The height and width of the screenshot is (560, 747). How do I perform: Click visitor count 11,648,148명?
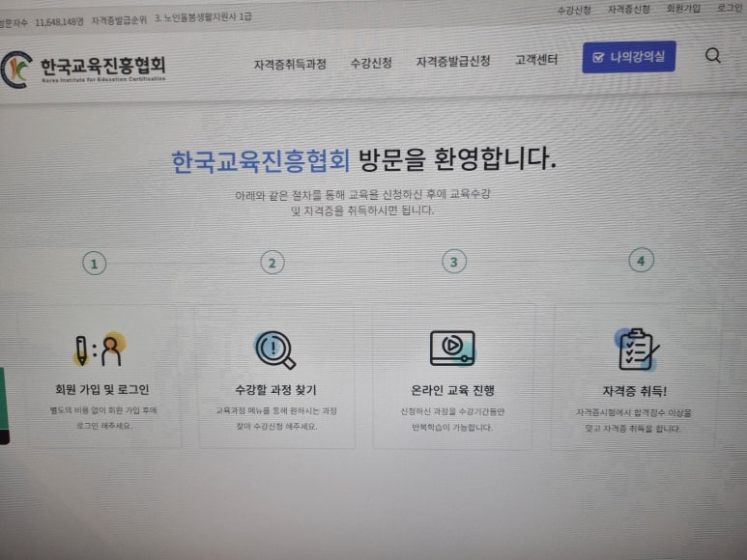59,22
